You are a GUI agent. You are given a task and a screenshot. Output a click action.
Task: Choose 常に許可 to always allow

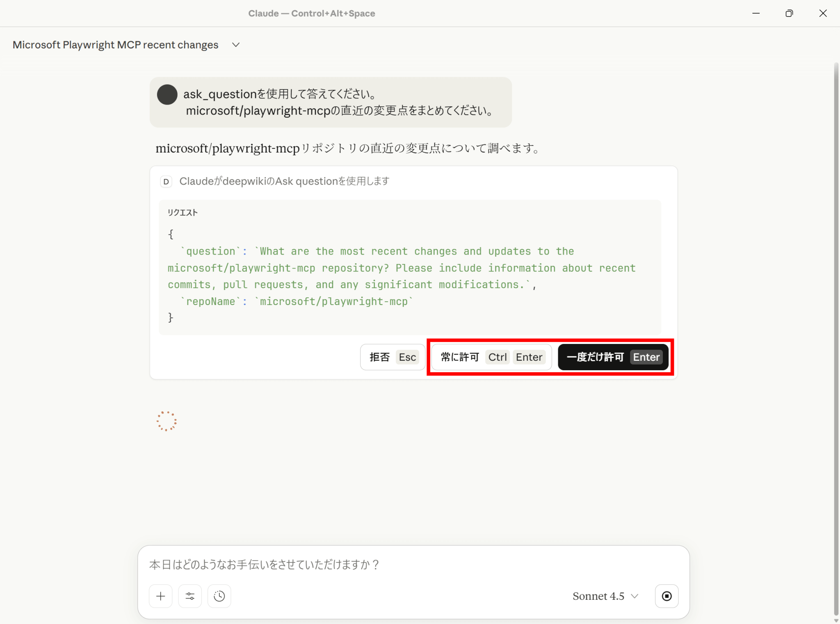pyautogui.click(x=491, y=357)
